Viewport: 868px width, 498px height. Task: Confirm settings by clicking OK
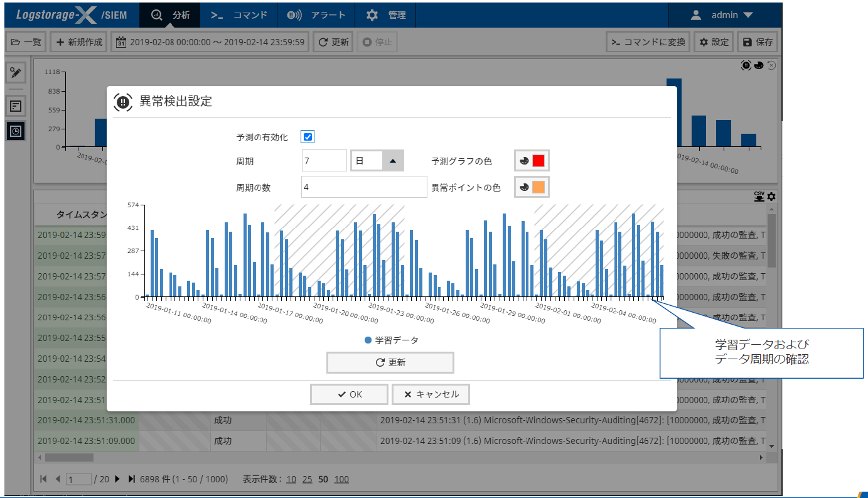[x=349, y=394]
